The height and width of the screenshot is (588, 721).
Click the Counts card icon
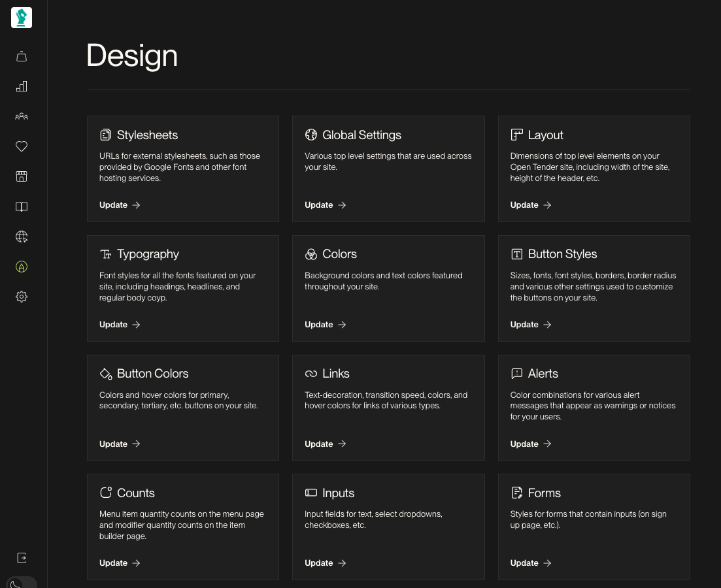(106, 493)
